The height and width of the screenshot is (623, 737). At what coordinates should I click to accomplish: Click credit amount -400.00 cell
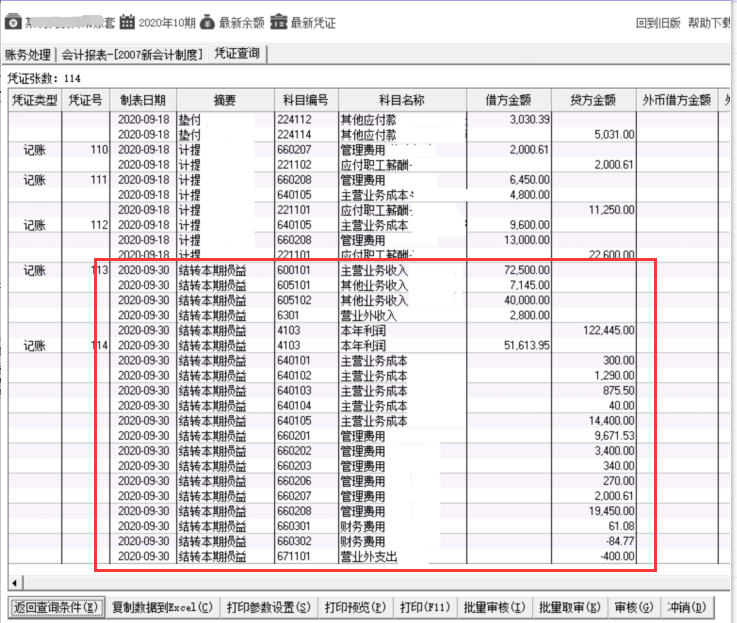(x=593, y=556)
